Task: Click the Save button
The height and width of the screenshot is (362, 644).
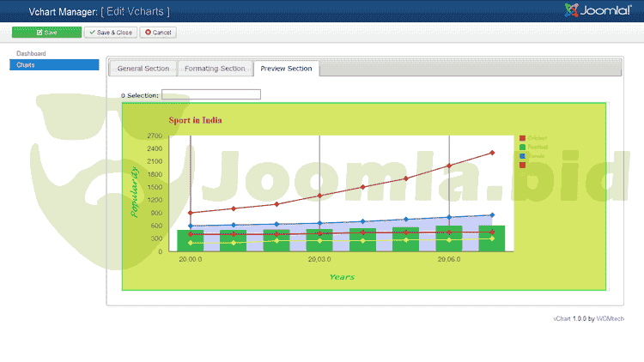Action: click(x=47, y=32)
